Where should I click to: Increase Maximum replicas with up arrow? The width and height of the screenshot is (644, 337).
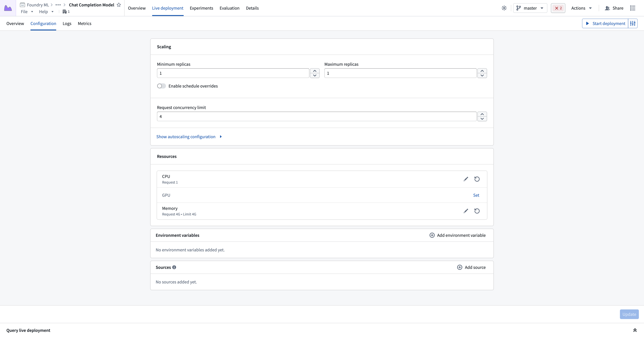pos(482,71)
